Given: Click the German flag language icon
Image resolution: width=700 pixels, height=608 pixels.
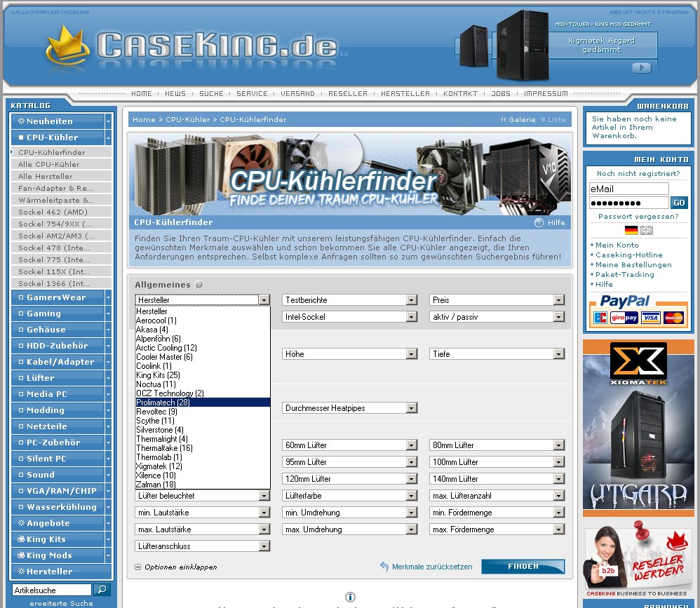Looking at the screenshot, I should 631,230.
